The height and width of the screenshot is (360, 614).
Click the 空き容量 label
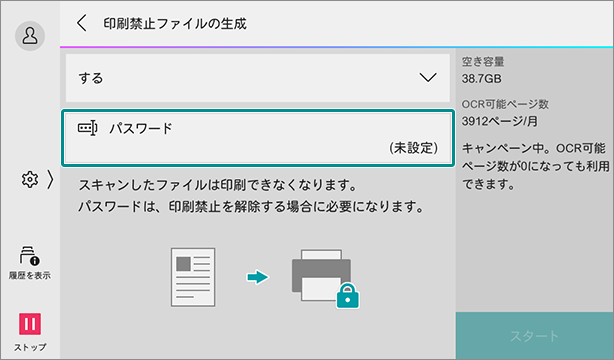(x=483, y=62)
